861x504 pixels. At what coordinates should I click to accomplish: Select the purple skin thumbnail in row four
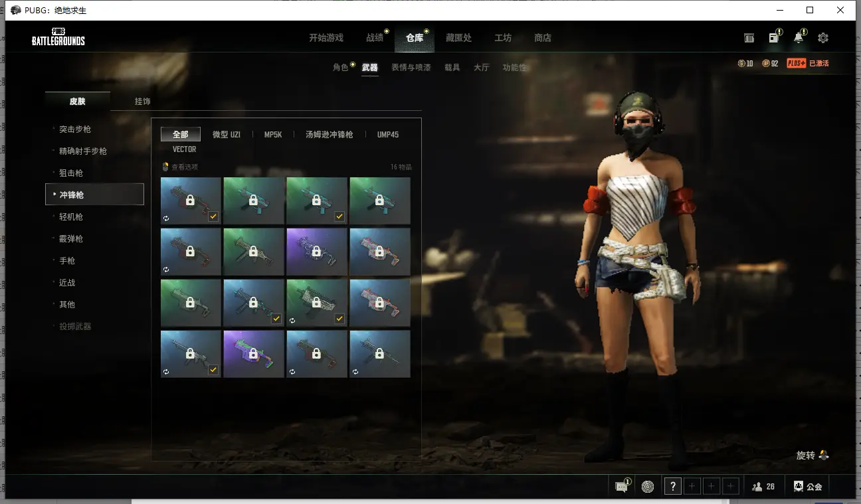point(254,354)
